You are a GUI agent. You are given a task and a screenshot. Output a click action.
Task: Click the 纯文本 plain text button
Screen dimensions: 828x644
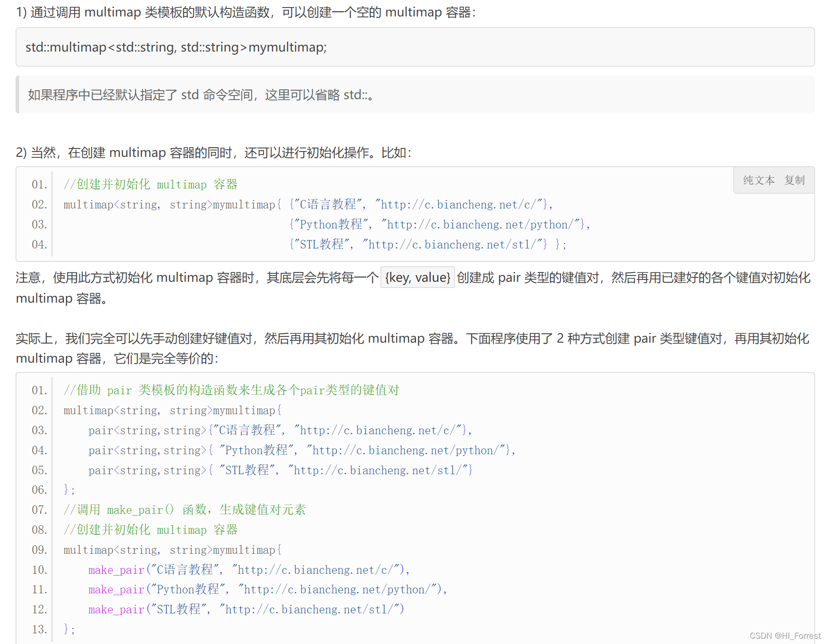pos(759,180)
